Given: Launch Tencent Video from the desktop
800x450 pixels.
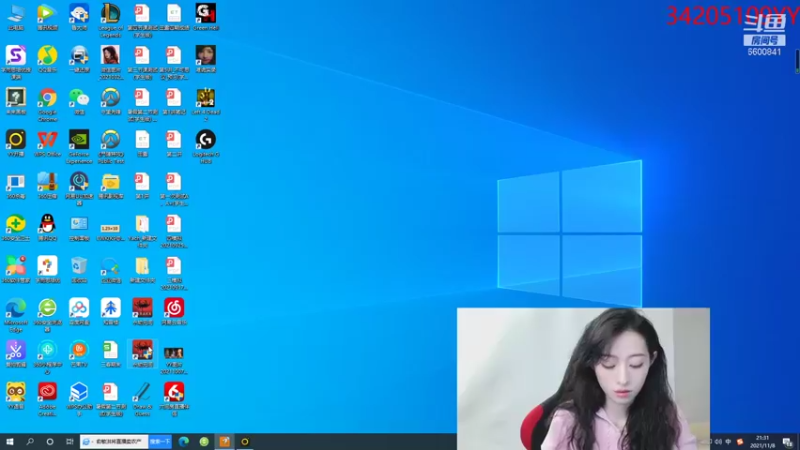Looking at the screenshot, I should tap(47, 17).
